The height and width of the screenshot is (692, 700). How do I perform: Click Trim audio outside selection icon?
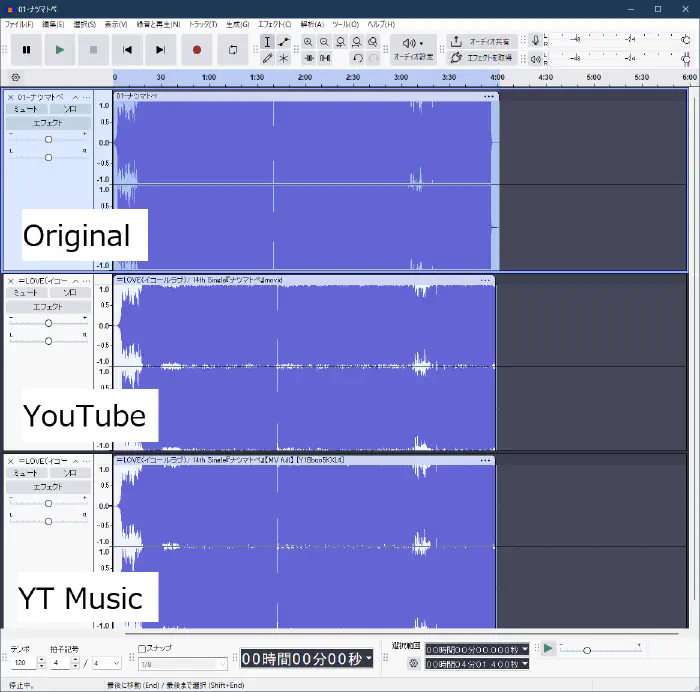[309, 58]
